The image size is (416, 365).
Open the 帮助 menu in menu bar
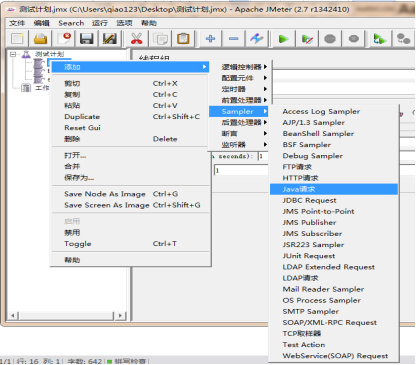(x=149, y=23)
